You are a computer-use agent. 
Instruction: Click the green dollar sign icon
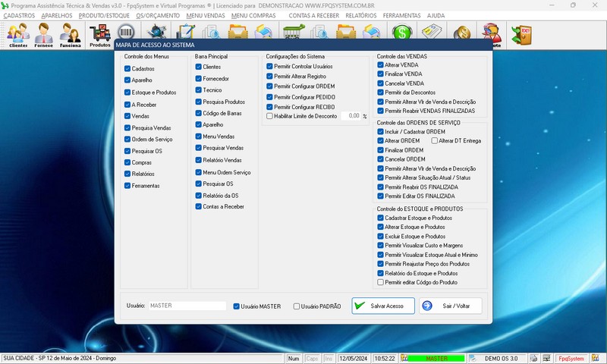click(x=402, y=33)
